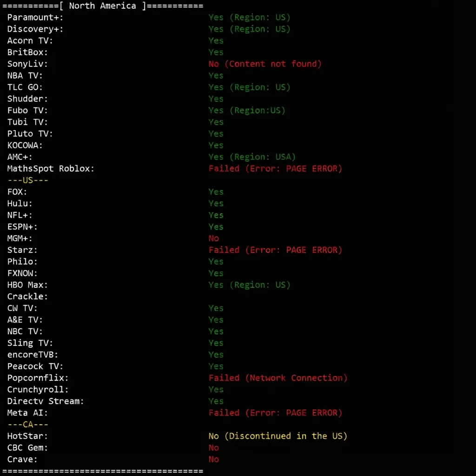
Task: Click the 'encoreTVB:' label
Action: pyautogui.click(x=33, y=355)
